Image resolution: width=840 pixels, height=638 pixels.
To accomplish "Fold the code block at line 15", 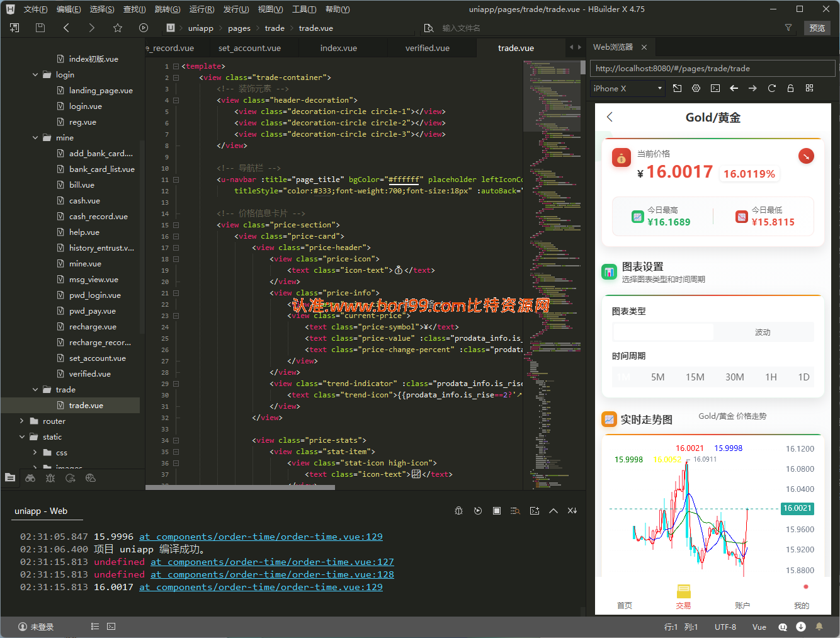I will 176,225.
